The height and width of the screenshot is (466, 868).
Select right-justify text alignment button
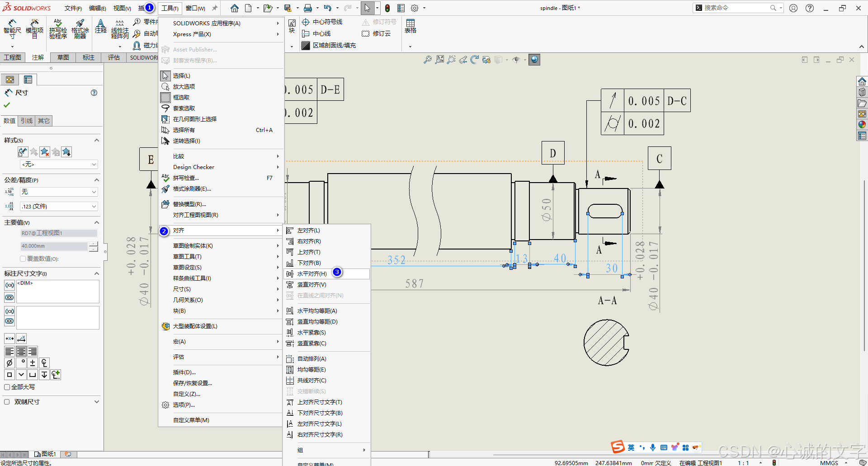point(33,351)
